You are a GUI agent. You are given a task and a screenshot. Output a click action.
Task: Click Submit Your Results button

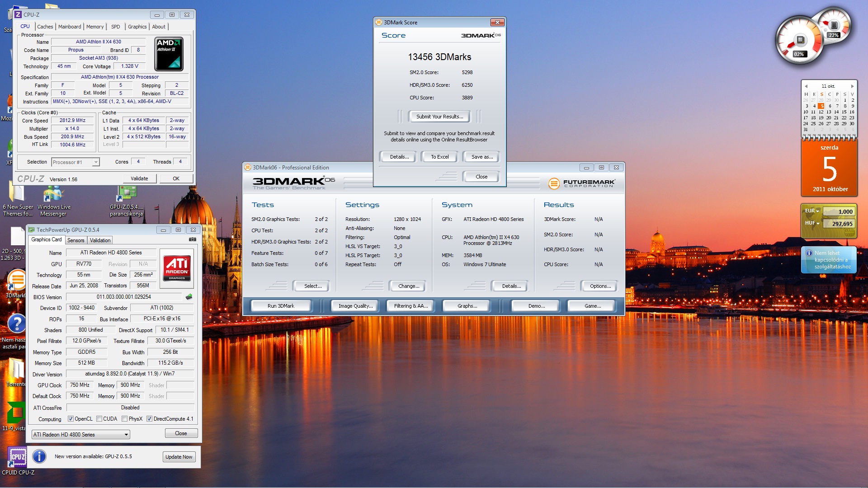click(439, 117)
